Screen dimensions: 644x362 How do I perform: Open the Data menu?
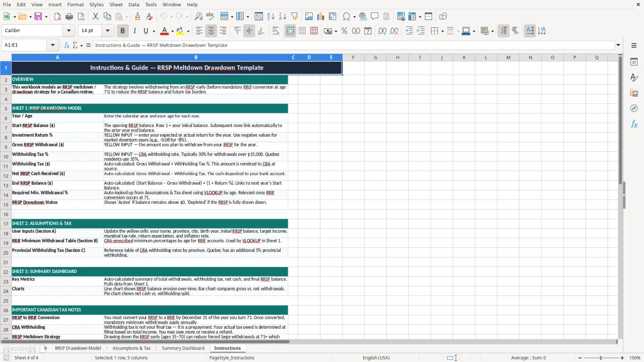coord(134,4)
